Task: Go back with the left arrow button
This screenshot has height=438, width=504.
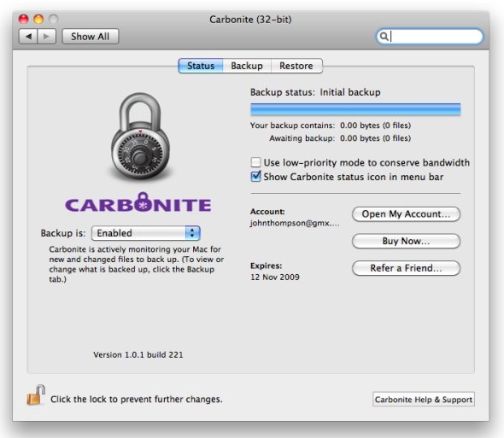Action: click(28, 37)
